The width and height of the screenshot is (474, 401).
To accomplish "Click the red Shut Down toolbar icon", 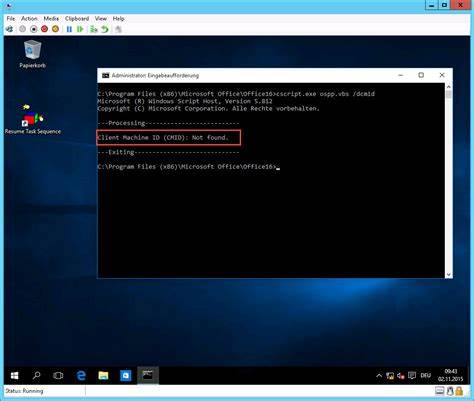I will pos(44,29).
